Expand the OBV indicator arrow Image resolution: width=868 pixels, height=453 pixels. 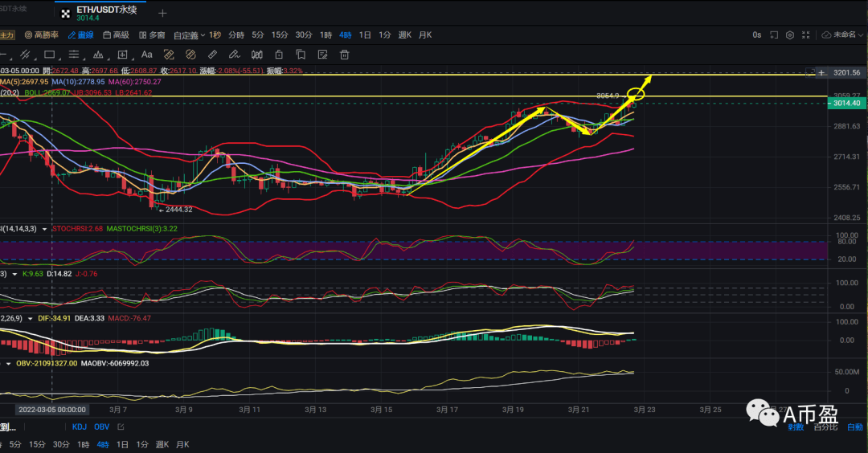click(8, 363)
